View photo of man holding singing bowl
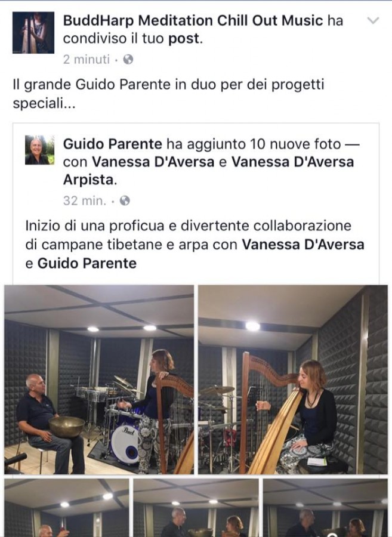 [99, 379]
